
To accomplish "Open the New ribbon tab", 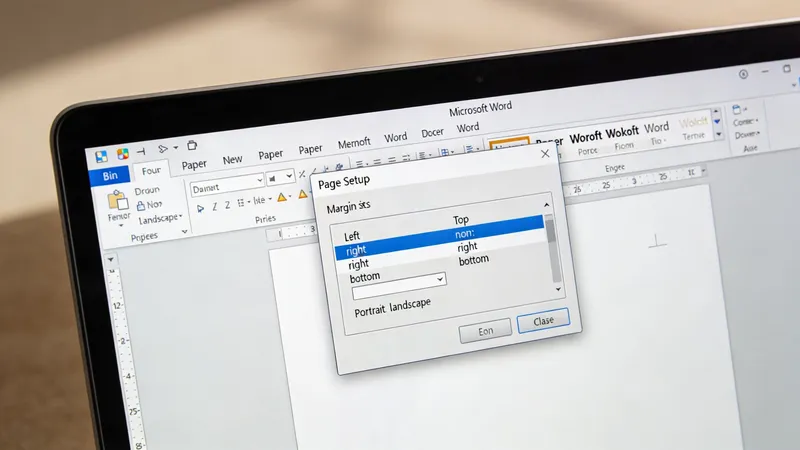I will 232,160.
